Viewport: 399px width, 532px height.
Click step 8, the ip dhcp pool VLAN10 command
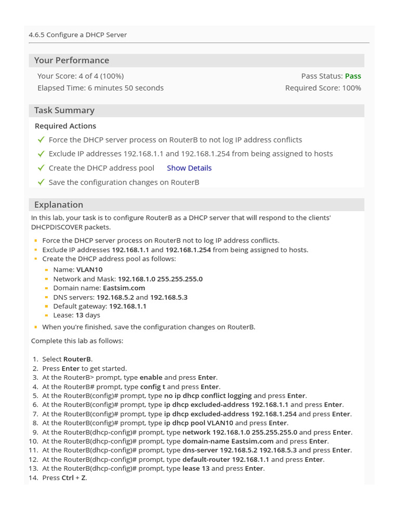tap(199, 423)
